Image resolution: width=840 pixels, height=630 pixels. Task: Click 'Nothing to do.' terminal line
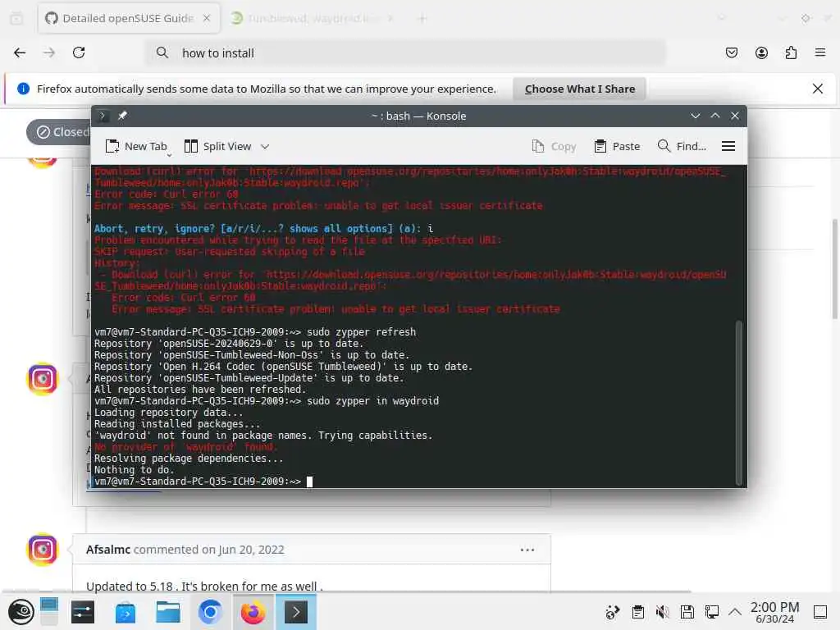click(x=135, y=470)
